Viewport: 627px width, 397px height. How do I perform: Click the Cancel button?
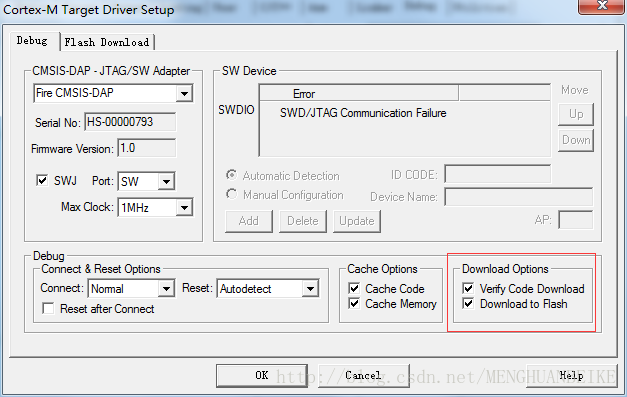363,375
